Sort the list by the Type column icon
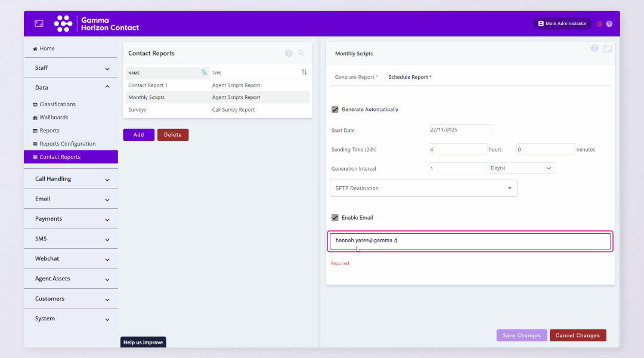This screenshot has height=358, width=644. tap(304, 72)
